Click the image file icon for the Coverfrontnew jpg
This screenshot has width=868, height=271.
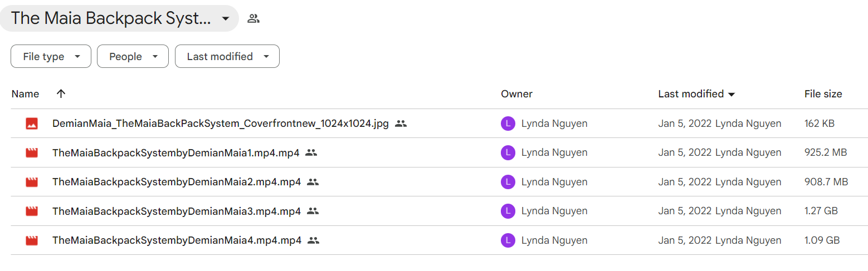(x=32, y=124)
